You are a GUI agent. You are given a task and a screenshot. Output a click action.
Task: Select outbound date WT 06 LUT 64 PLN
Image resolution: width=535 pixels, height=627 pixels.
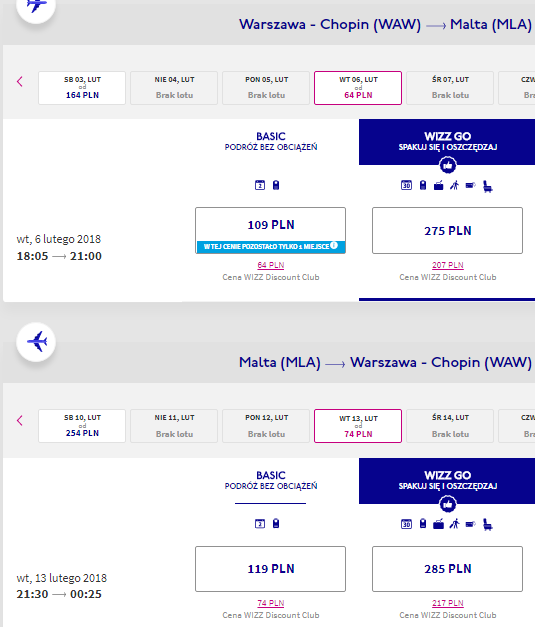tap(358, 88)
